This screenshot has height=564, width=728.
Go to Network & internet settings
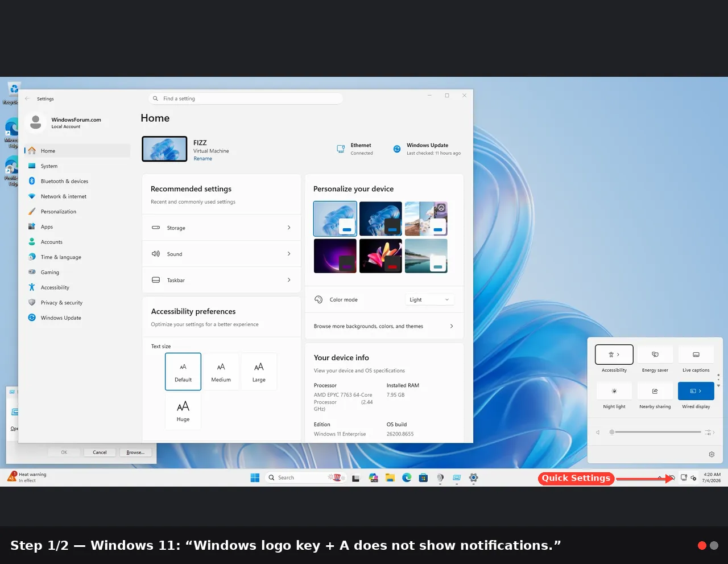click(77, 196)
